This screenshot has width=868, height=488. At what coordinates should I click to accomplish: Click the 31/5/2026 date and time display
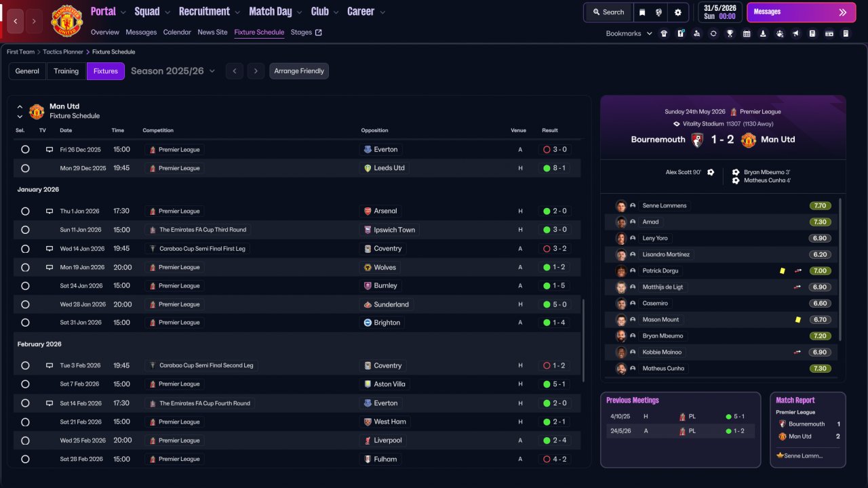[x=719, y=12]
